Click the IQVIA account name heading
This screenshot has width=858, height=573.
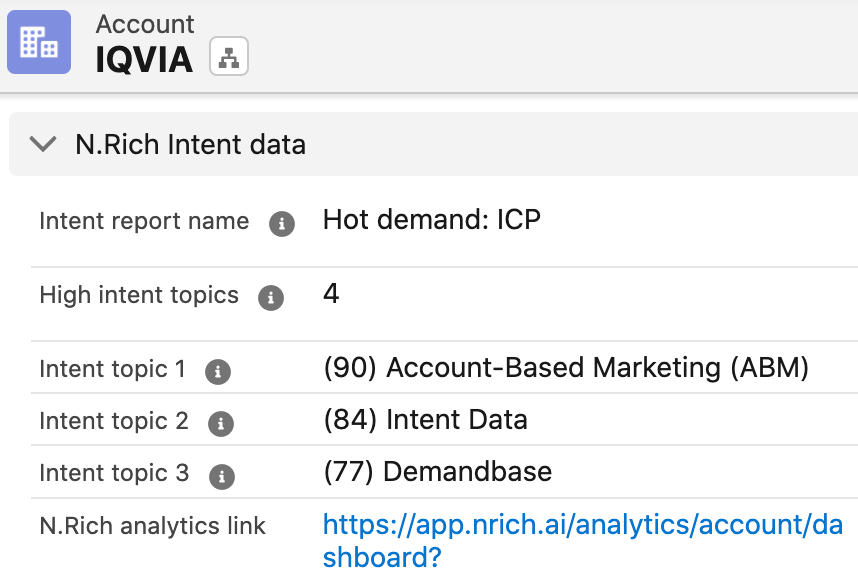144,60
